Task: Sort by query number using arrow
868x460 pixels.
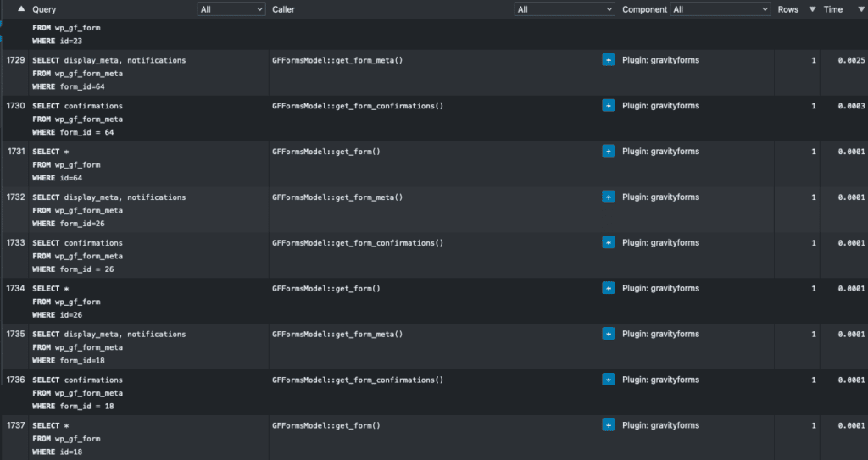Action: coord(21,9)
